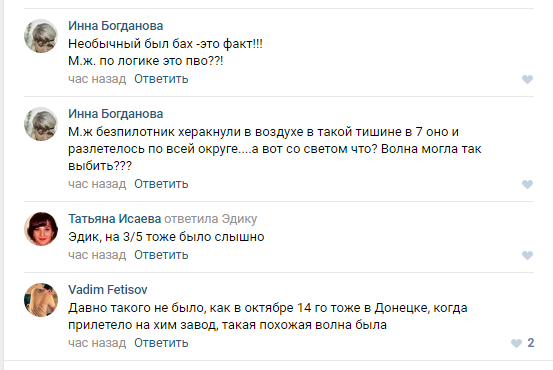Open timestamp 'час назад' on Татьяна Исаева's comment
Viewport: 553px width, 370px height.
click(x=97, y=255)
